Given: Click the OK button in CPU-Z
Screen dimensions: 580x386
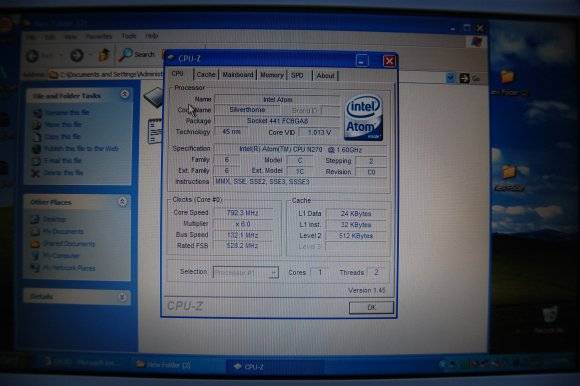Looking at the screenshot, I should click(x=371, y=308).
